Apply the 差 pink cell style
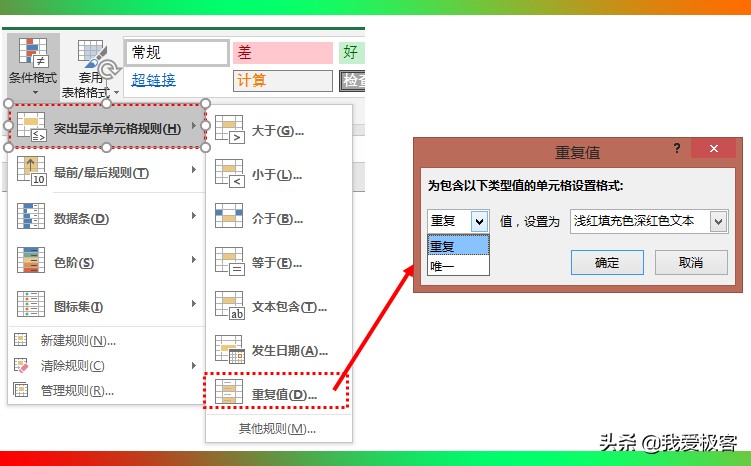The height and width of the screenshot is (466, 751). [283, 52]
